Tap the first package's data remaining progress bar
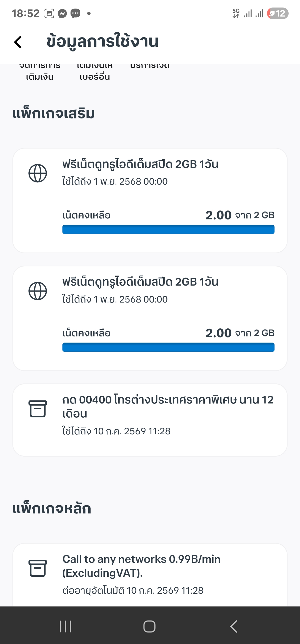The height and width of the screenshot is (644, 300). click(x=168, y=229)
